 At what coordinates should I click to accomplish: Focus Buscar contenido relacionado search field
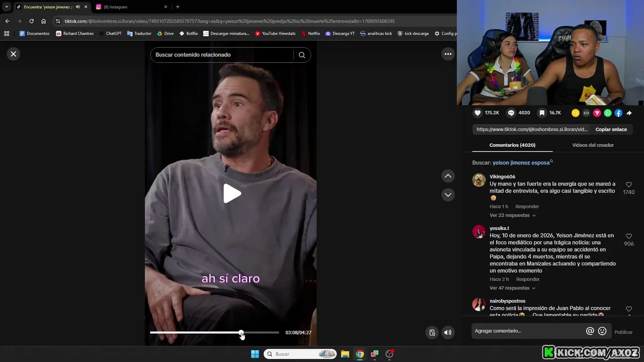point(221,55)
